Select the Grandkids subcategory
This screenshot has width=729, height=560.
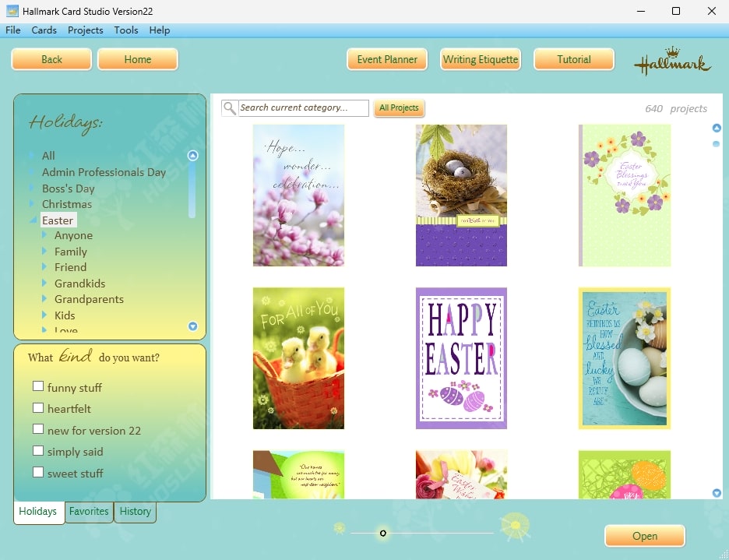(x=80, y=284)
